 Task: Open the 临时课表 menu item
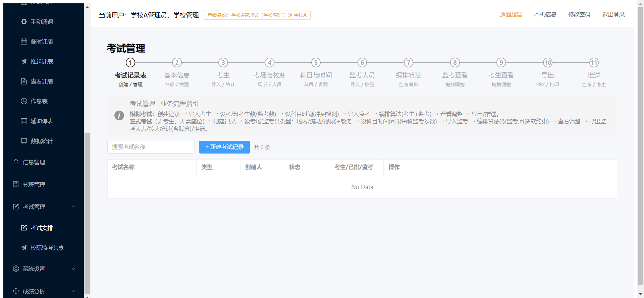point(44,42)
